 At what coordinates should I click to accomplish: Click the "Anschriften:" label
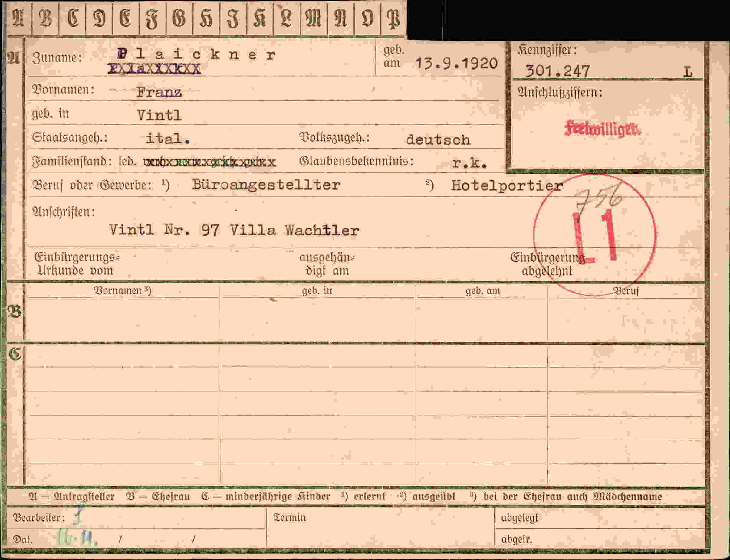coord(64,212)
